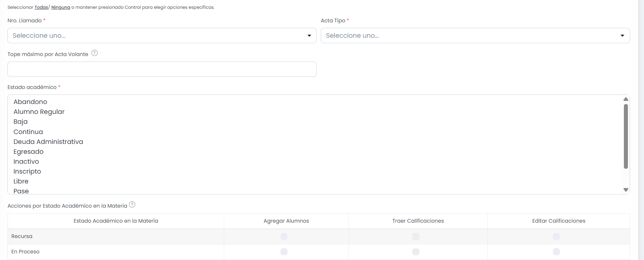
Task: Toggle Traer Calificaciones for Recursa row
Action: pyautogui.click(x=416, y=237)
